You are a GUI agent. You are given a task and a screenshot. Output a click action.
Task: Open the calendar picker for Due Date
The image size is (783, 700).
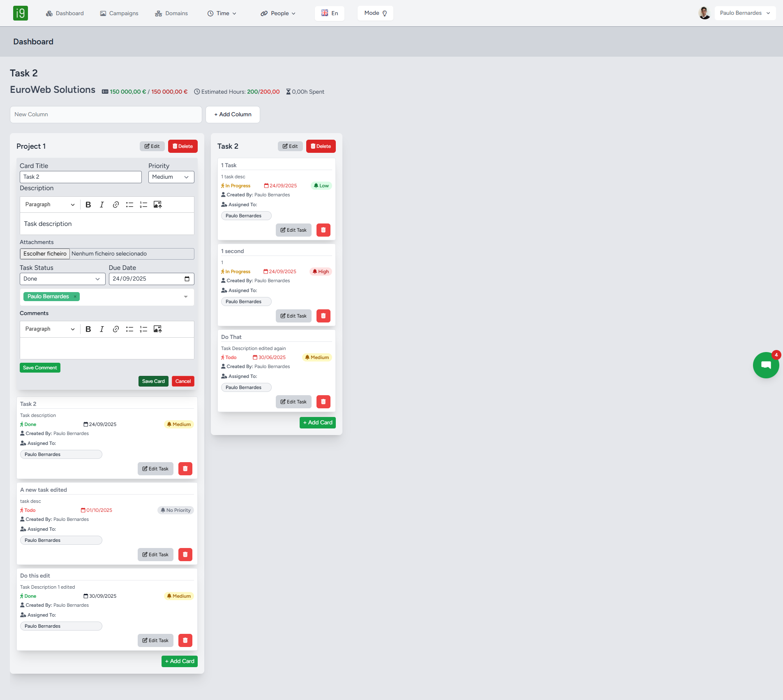[x=187, y=279]
